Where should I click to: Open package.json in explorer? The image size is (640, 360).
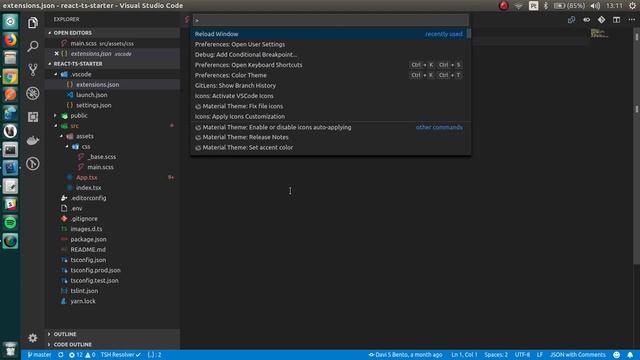pyautogui.click(x=112, y=239)
